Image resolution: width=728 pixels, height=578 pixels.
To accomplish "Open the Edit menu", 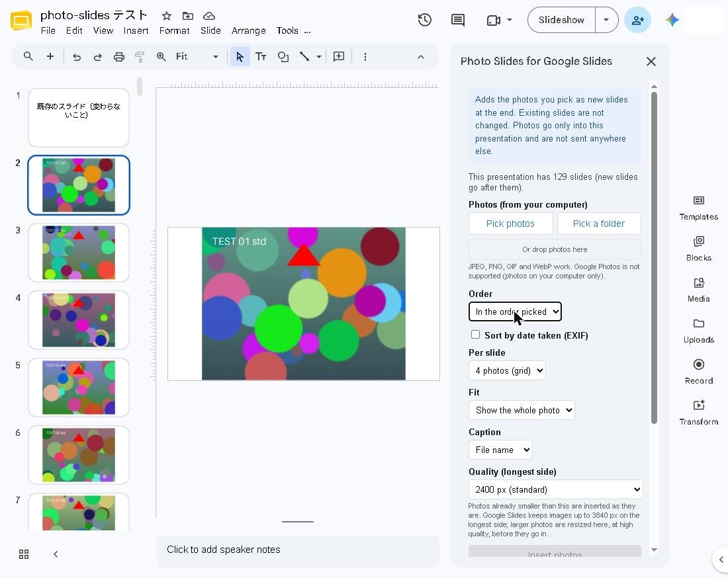I will tap(74, 30).
